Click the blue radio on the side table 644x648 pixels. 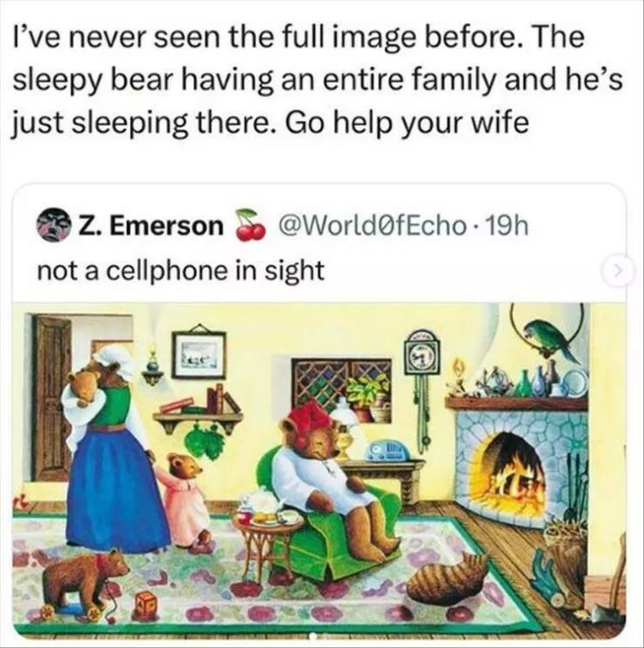(x=387, y=450)
